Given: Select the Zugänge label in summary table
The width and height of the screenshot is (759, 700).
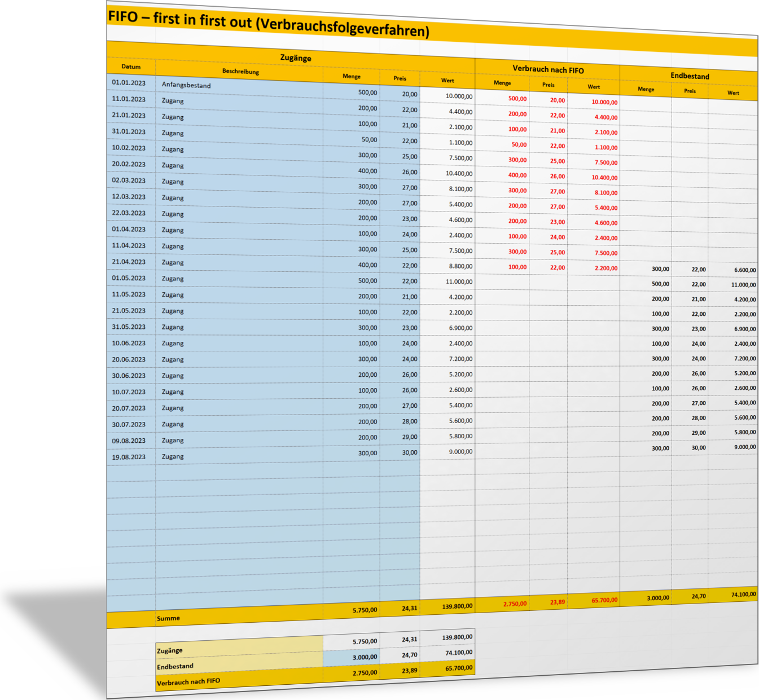Looking at the screenshot, I should [x=170, y=650].
